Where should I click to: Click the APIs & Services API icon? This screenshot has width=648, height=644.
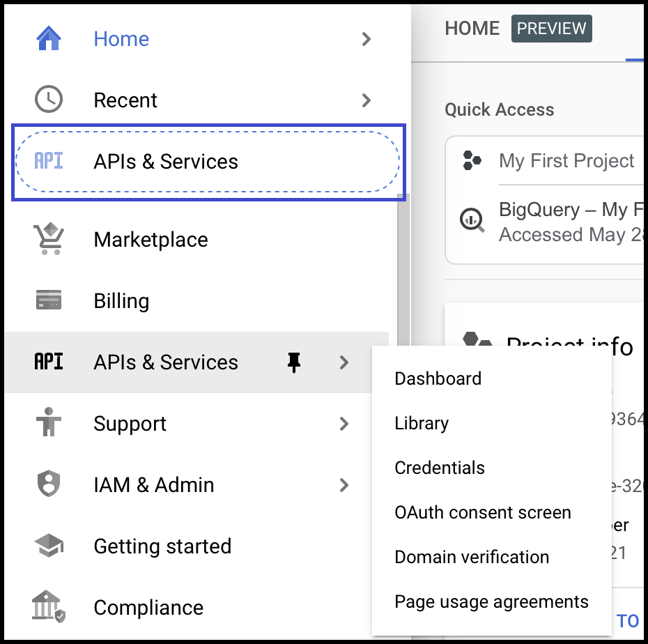click(x=49, y=160)
